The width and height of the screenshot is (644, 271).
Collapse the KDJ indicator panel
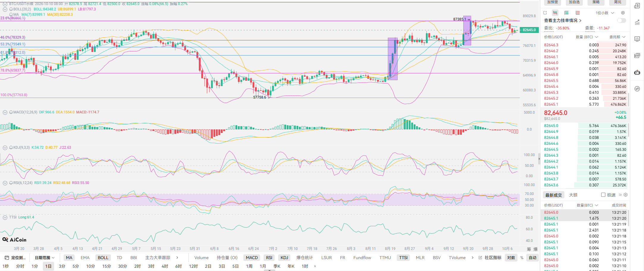(5, 148)
